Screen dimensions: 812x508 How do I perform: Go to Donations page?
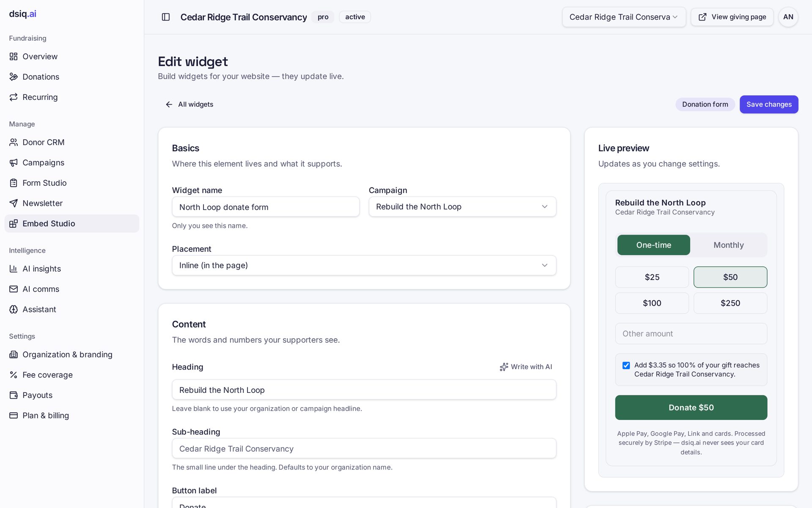click(71, 77)
